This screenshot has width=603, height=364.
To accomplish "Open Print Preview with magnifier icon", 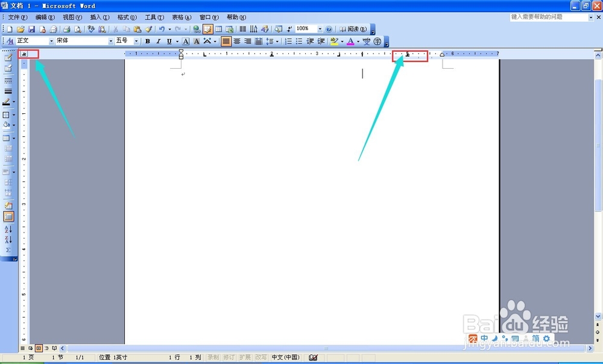I will click(78, 29).
